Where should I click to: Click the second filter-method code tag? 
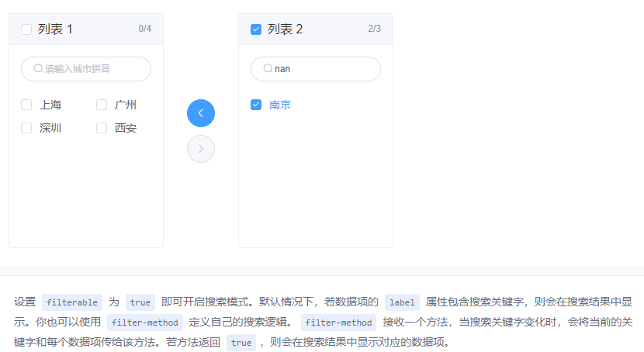338,323
